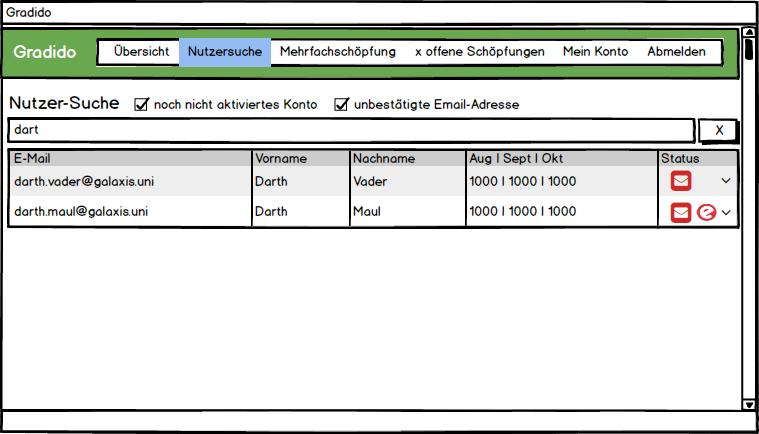The height and width of the screenshot is (434, 759).
Task: Select the Nutzersuche navigation tab
Action: click(225, 52)
